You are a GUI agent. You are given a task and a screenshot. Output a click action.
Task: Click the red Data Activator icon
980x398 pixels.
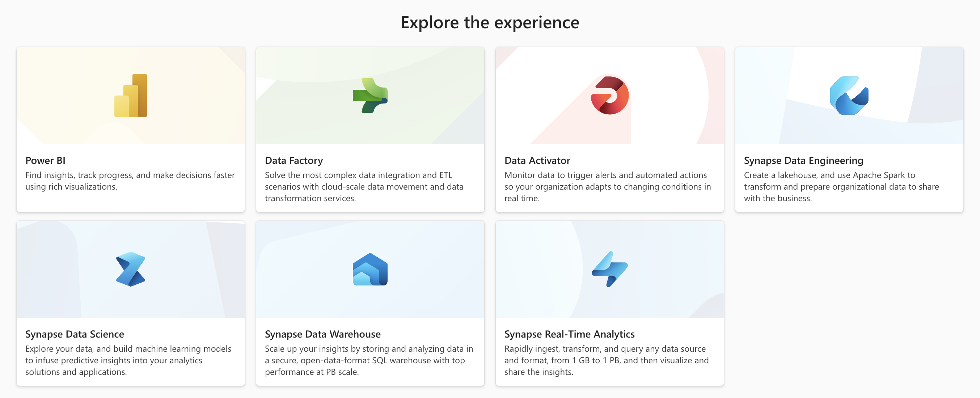point(609,96)
